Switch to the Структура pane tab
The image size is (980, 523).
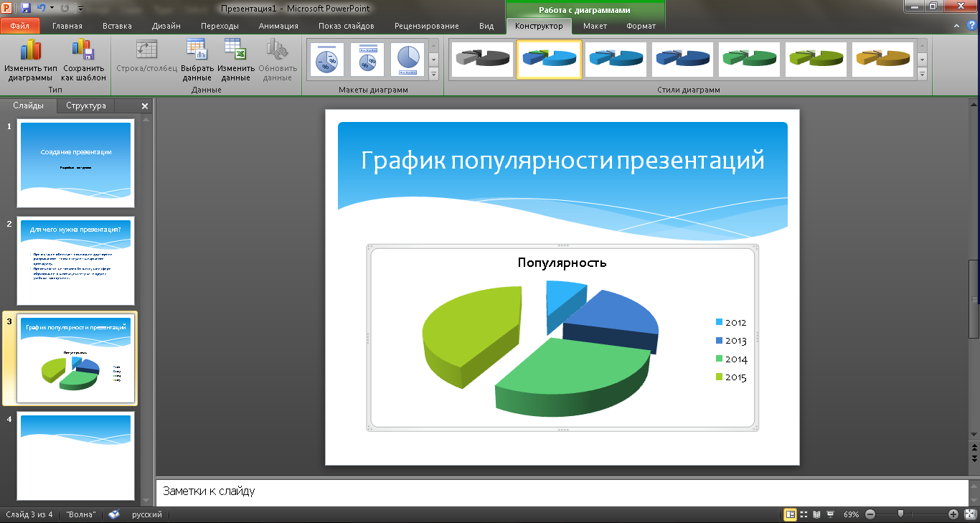(x=86, y=105)
